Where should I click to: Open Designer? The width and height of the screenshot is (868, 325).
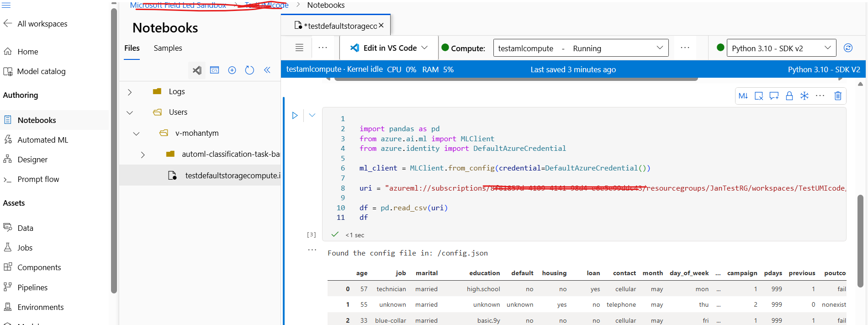(25, 160)
